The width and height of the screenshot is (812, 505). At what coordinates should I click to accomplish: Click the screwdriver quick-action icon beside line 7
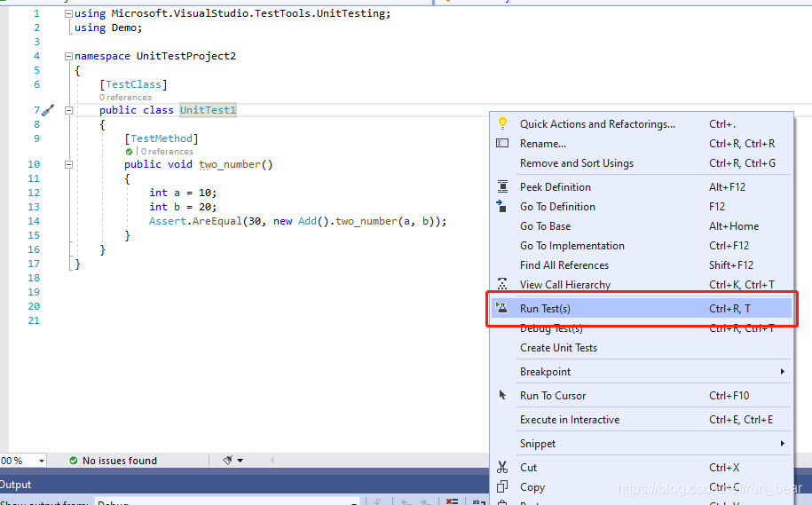[x=48, y=110]
